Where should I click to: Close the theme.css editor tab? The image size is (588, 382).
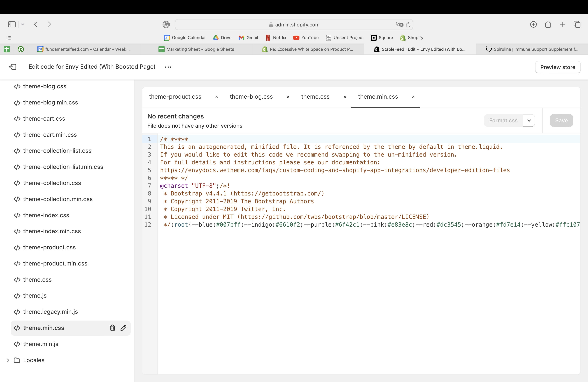click(345, 97)
